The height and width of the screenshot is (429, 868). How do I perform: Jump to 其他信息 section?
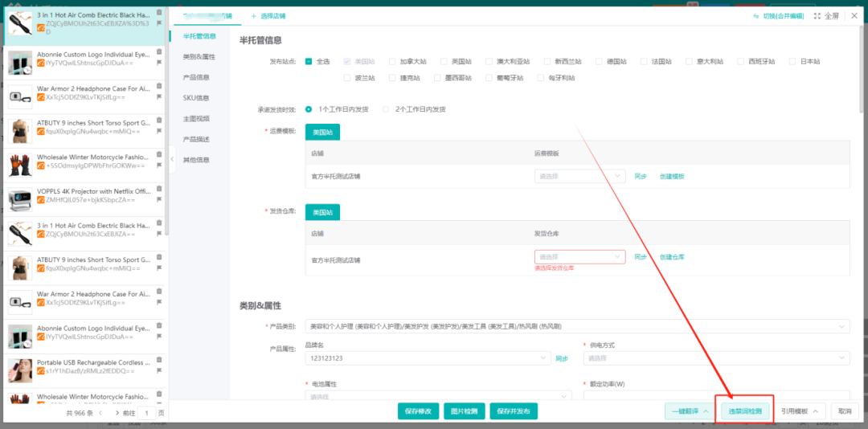[x=196, y=160]
